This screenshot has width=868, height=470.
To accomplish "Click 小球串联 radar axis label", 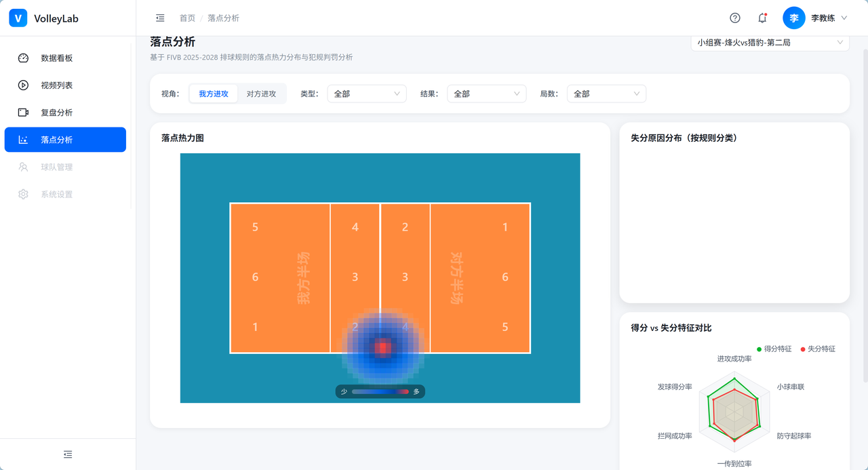I will [x=791, y=387].
